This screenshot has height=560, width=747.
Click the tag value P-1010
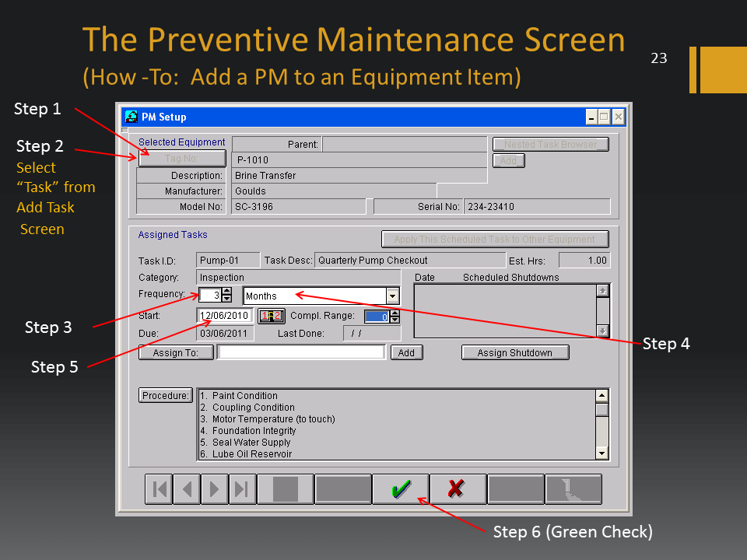pyautogui.click(x=252, y=160)
